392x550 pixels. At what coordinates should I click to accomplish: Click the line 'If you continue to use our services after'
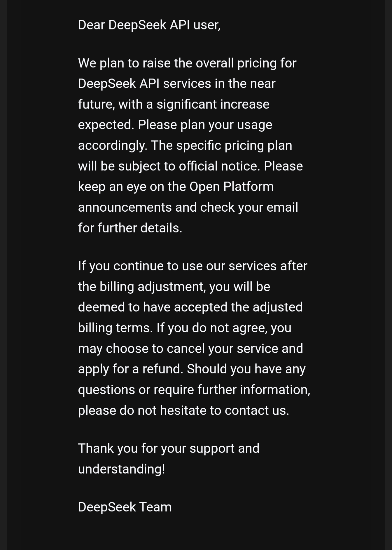(x=193, y=266)
